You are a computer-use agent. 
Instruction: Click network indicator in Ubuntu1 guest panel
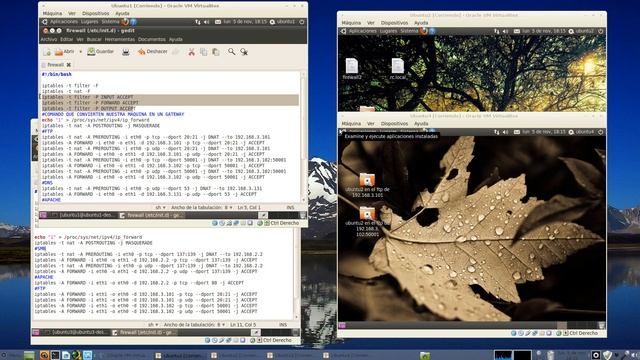click(198, 22)
